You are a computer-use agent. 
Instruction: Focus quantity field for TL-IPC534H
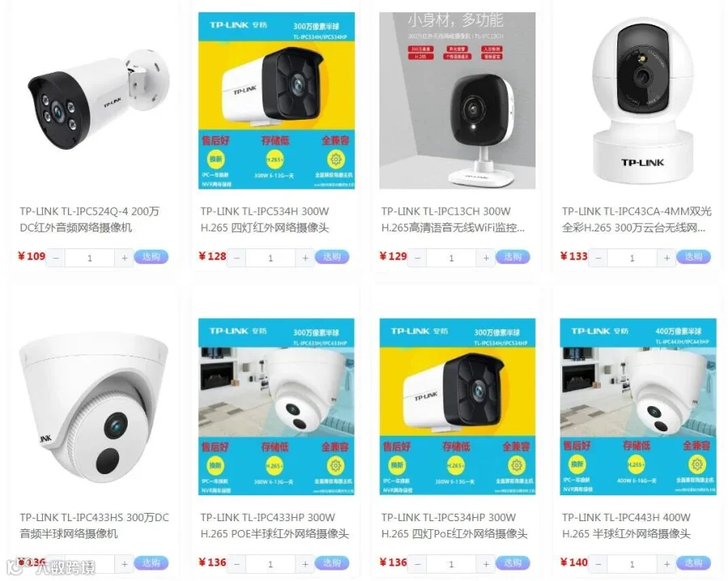pos(271,258)
